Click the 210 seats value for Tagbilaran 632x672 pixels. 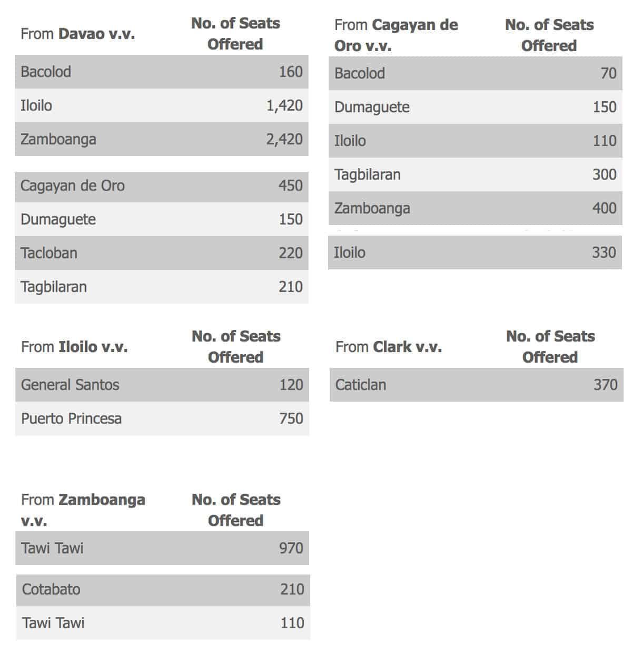click(291, 287)
